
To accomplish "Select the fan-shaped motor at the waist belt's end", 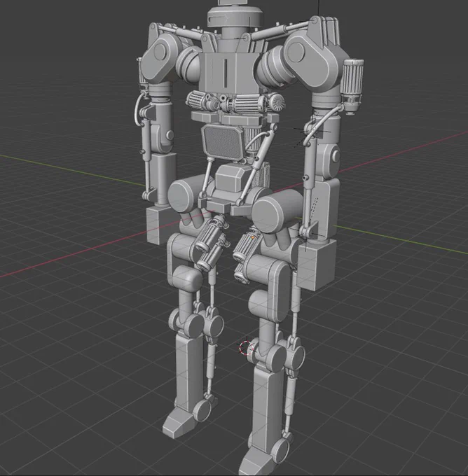I will pos(276,104).
